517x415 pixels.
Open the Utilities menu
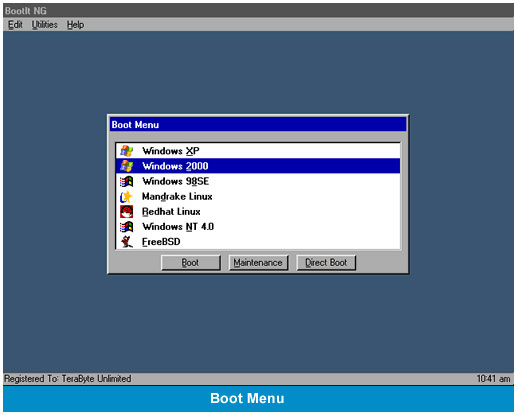[x=45, y=25]
